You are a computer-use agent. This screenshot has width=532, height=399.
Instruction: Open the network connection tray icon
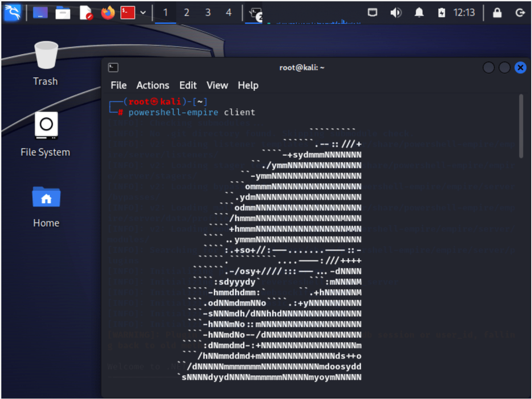[372, 13]
